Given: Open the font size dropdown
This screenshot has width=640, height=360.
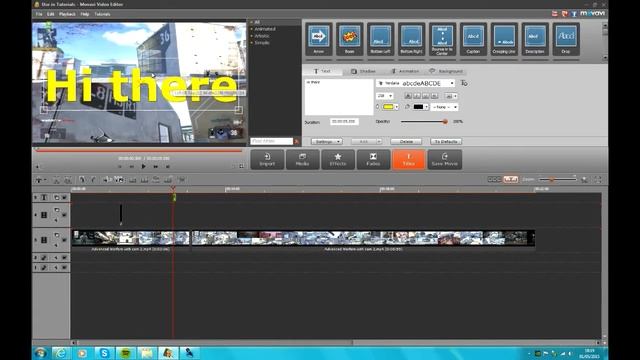Looking at the screenshot, I should [384, 96].
